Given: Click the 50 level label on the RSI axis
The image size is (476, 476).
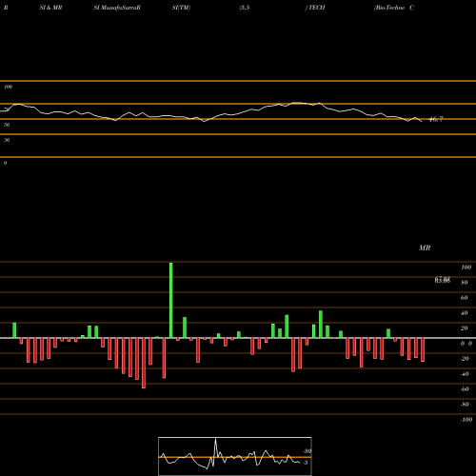Looking at the screenshot, I should [7, 125].
